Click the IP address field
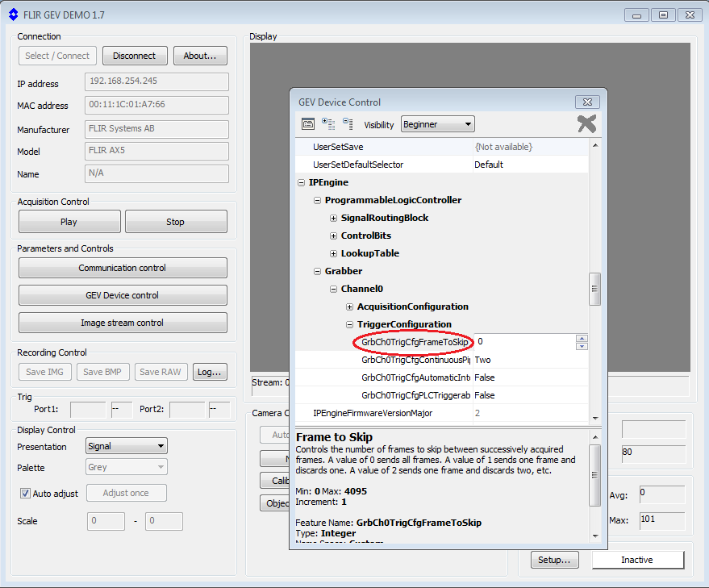Screen dimensions: 709x588 pos(156,81)
